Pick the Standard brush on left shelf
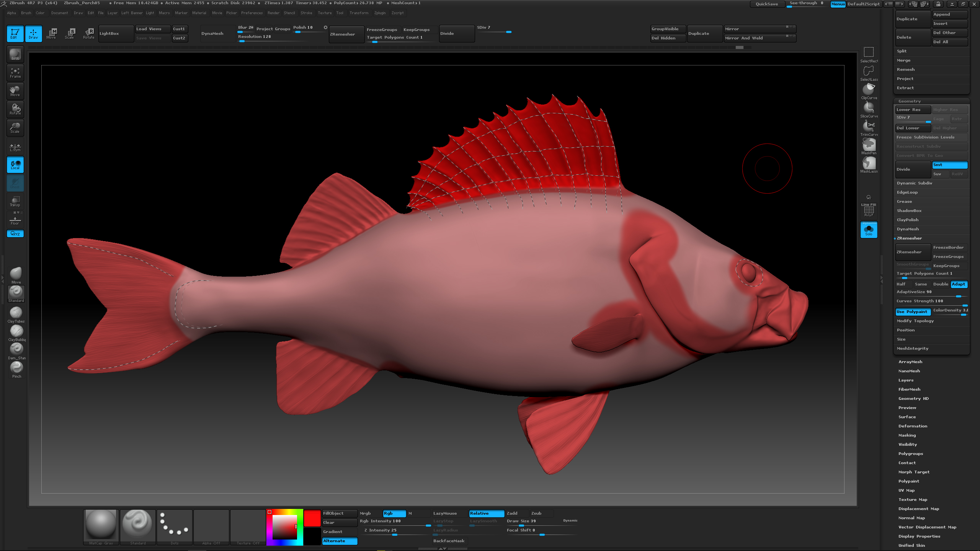The width and height of the screenshot is (980, 551). 16,293
